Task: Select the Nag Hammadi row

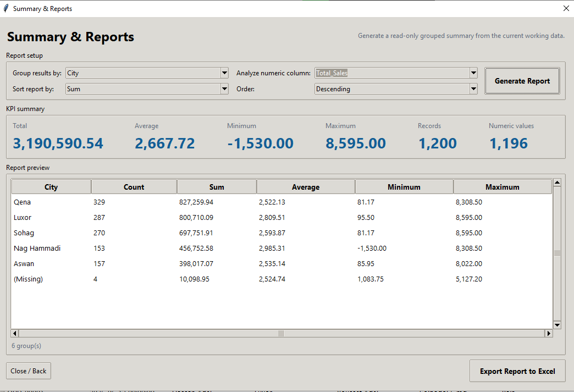Action: pyautogui.click(x=282, y=248)
